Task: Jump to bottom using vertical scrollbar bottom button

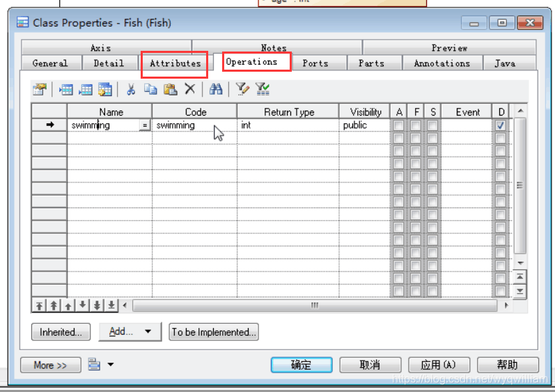Action: [519, 291]
